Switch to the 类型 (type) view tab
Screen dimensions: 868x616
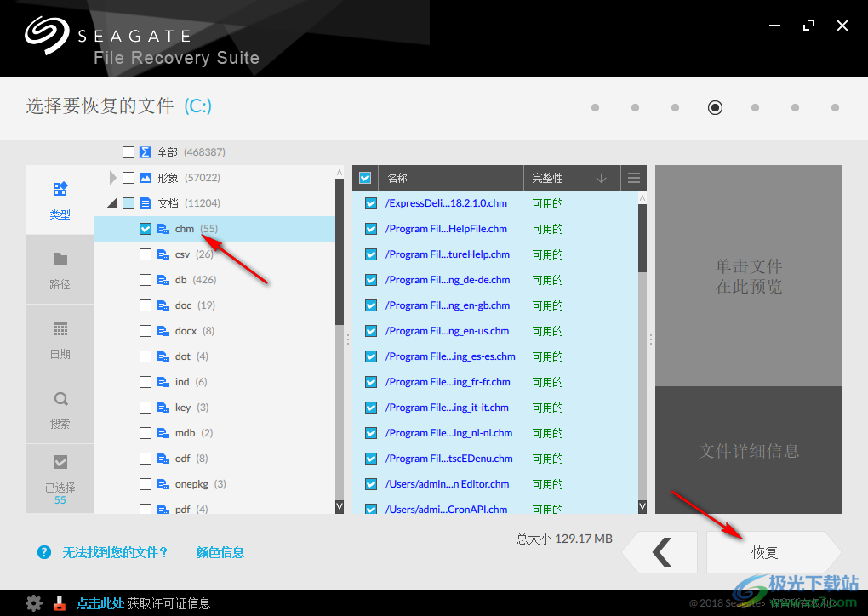60,200
